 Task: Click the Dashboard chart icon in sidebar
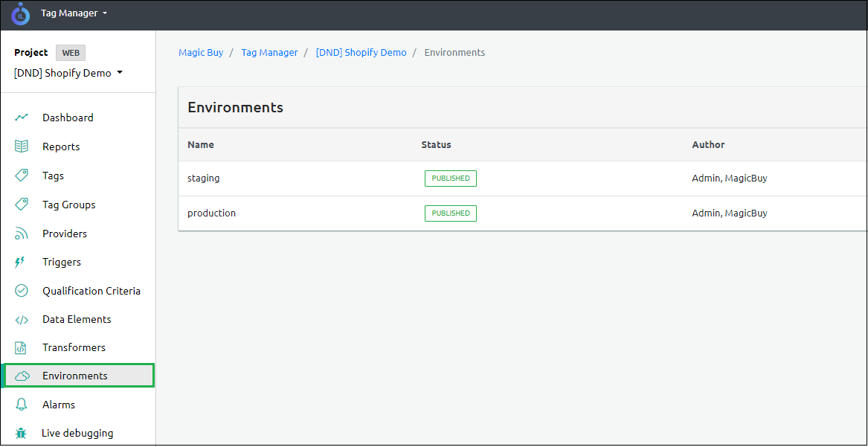click(x=22, y=118)
